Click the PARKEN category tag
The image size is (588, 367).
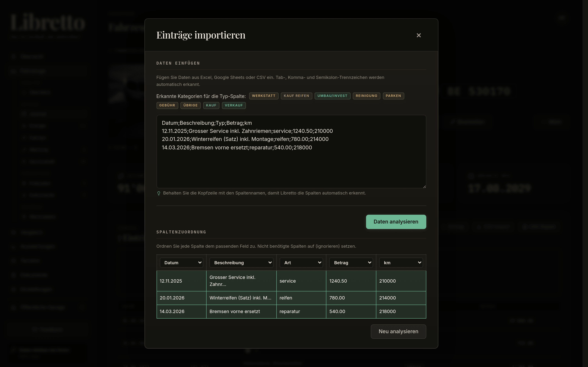[x=393, y=96]
